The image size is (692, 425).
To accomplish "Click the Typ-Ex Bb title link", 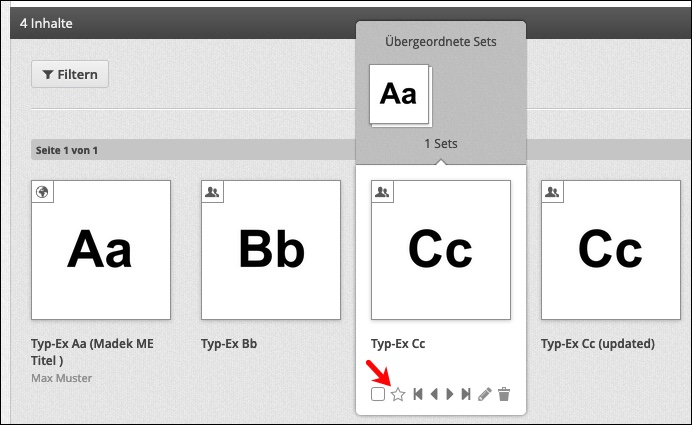I will coord(229,343).
